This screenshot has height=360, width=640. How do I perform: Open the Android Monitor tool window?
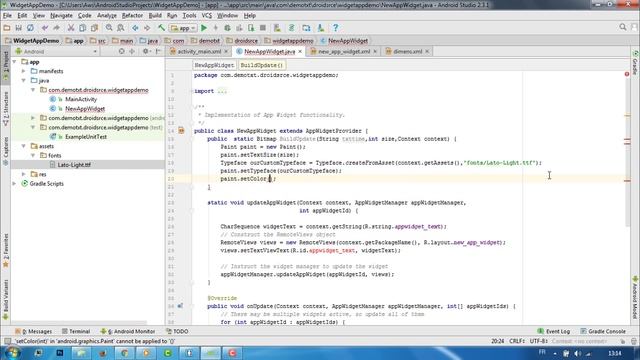pyautogui.click(x=128, y=331)
